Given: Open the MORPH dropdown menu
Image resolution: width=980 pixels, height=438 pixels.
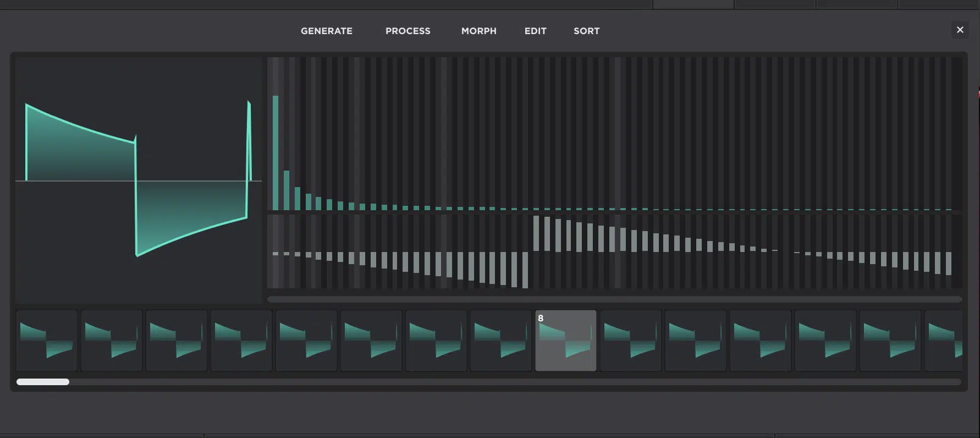Looking at the screenshot, I should click(478, 31).
